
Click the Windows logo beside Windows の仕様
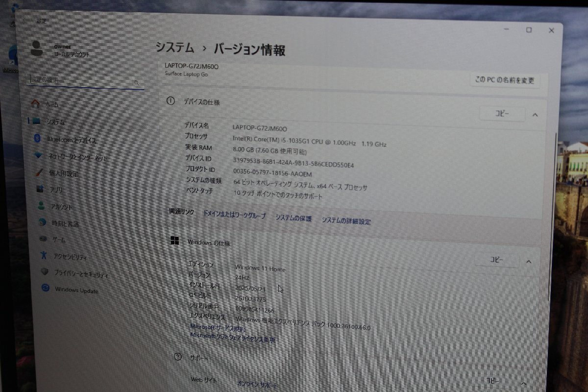(x=174, y=240)
